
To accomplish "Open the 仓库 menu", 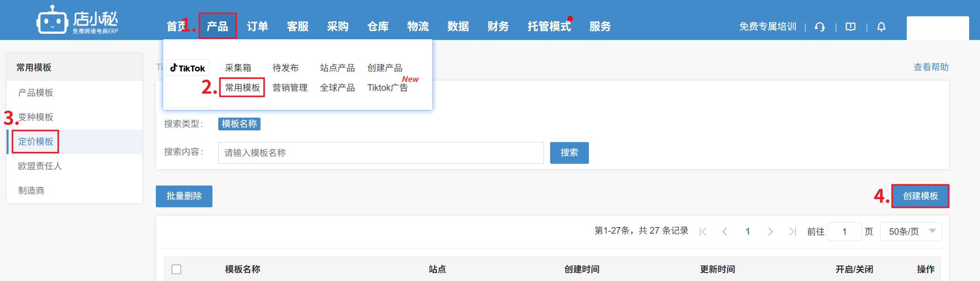I will tap(378, 26).
